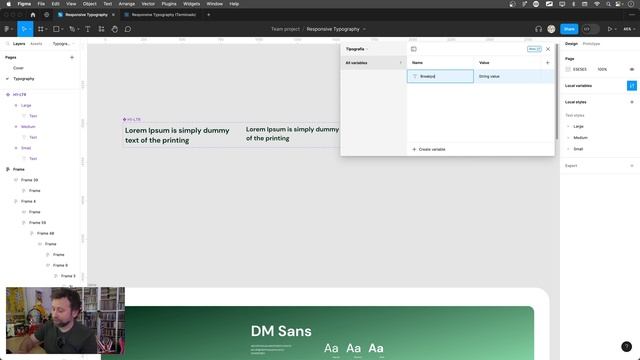640x360 pixels.
Task: Select the Pen tool
Action: [x=72, y=29]
